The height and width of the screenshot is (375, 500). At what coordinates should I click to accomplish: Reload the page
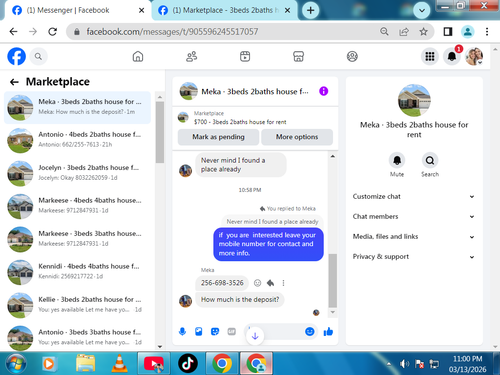pyautogui.click(x=52, y=32)
